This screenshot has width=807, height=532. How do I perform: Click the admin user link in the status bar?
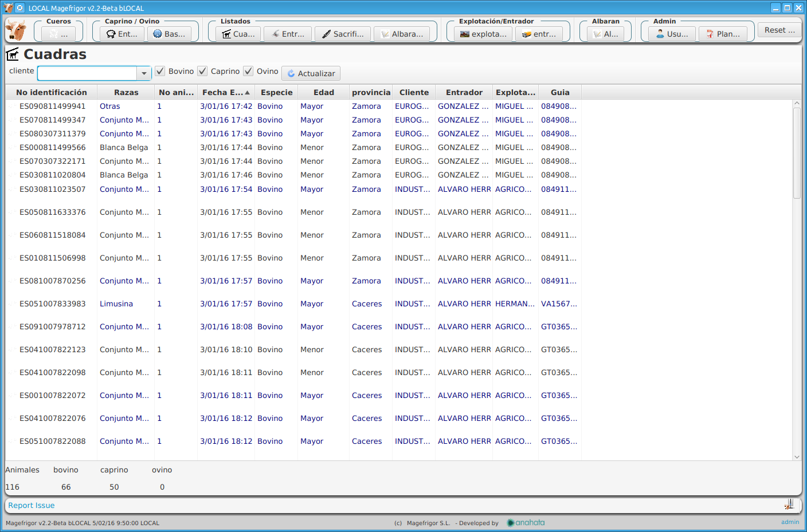click(790, 522)
